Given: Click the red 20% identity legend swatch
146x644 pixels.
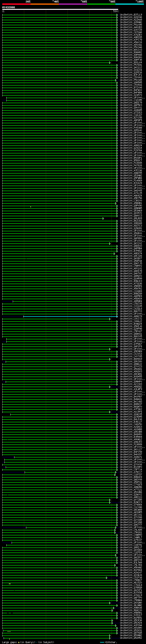Looking at the screenshot, I should coord(16,4).
